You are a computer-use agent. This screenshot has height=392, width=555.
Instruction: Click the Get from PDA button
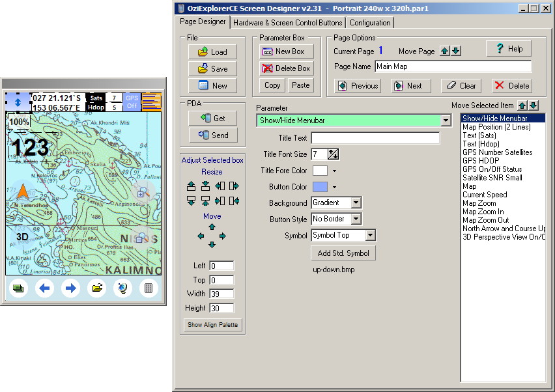point(213,118)
